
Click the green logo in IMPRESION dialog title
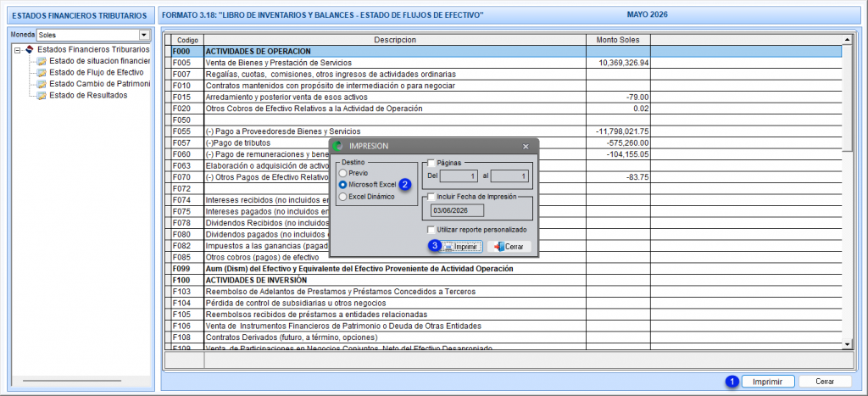[339, 146]
